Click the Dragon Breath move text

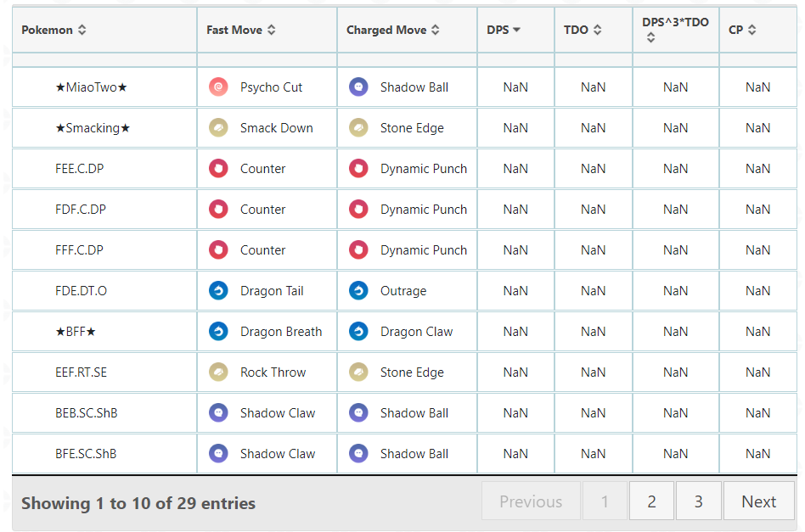[281, 332]
